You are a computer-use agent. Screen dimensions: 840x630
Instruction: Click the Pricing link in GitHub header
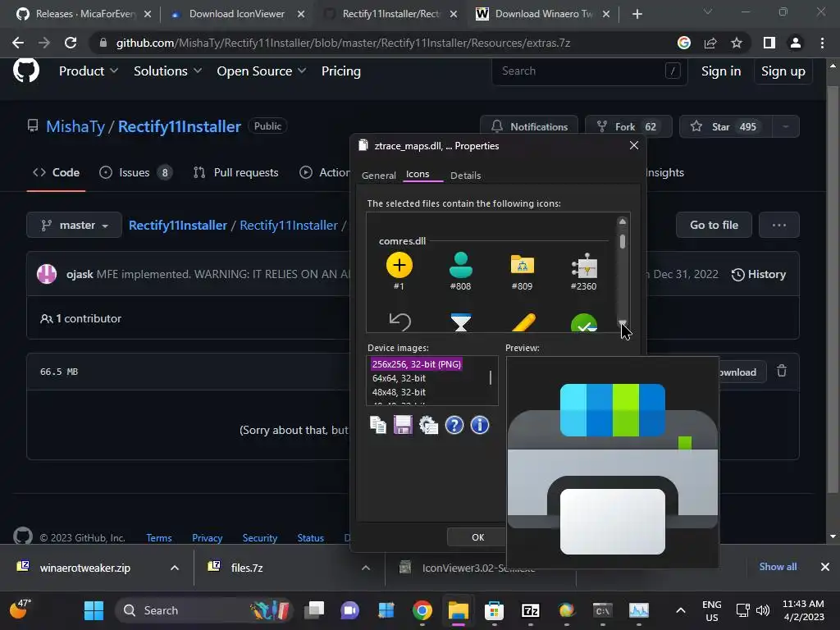(340, 71)
